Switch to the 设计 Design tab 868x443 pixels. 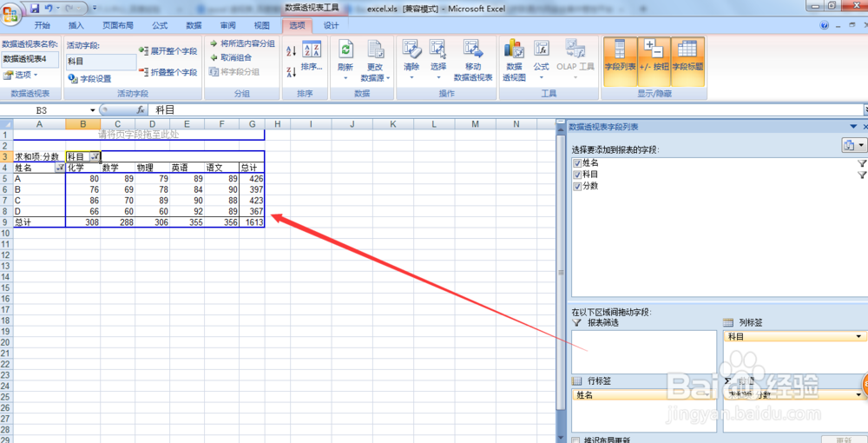point(331,25)
